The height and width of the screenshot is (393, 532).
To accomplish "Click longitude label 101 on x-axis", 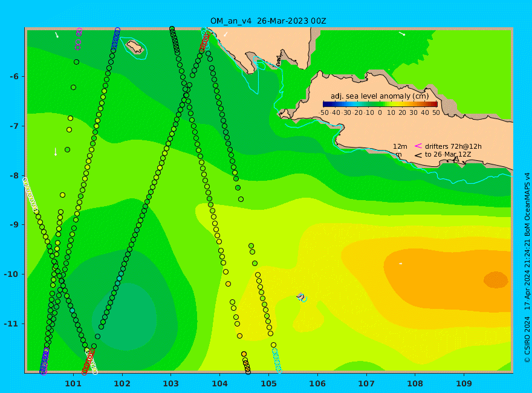I will (73, 384).
